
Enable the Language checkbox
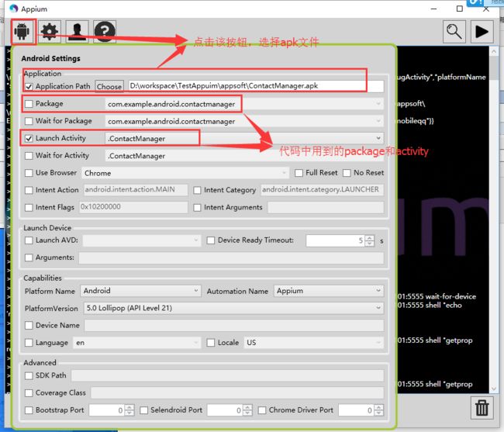point(29,343)
